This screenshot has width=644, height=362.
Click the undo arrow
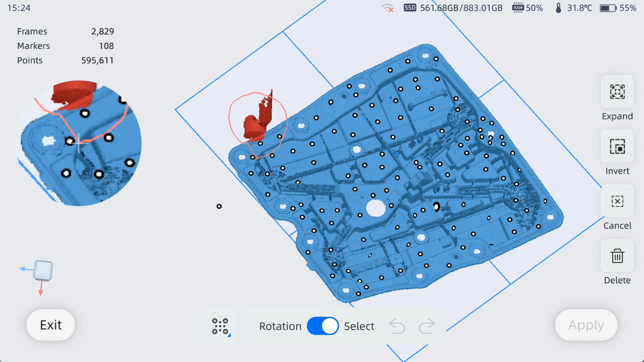(x=397, y=326)
